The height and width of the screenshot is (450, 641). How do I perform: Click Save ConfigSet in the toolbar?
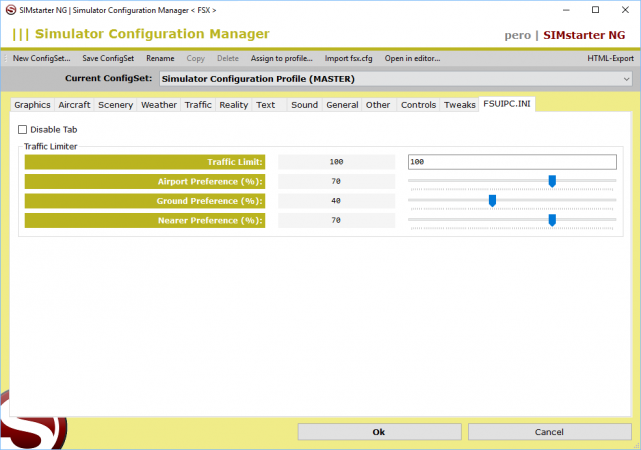(108, 58)
